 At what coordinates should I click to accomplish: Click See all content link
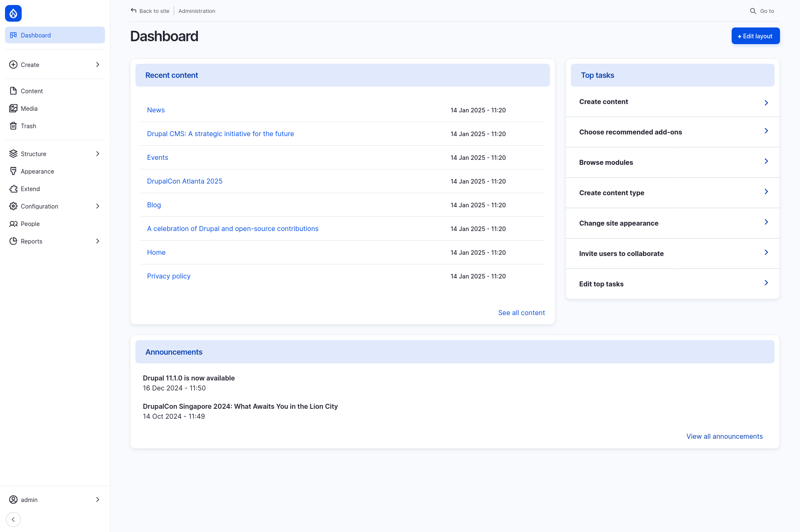521,312
